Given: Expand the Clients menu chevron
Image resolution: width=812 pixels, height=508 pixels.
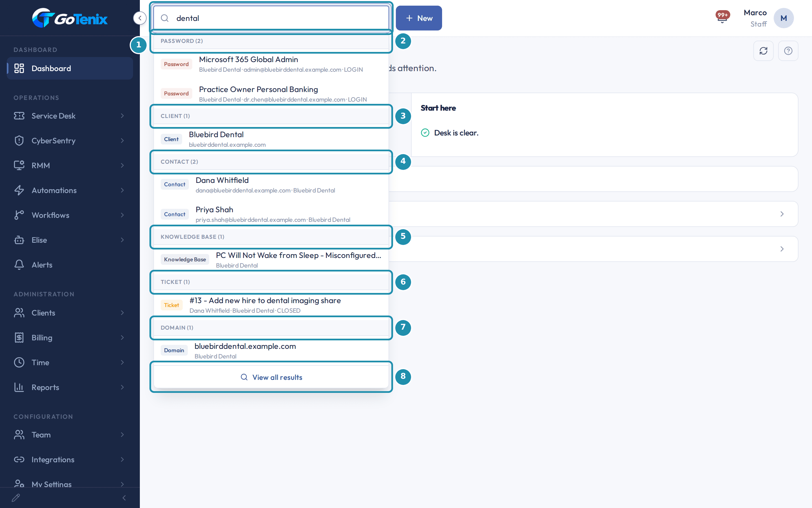Looking at the screenshot, I should [x=122, y=313].
